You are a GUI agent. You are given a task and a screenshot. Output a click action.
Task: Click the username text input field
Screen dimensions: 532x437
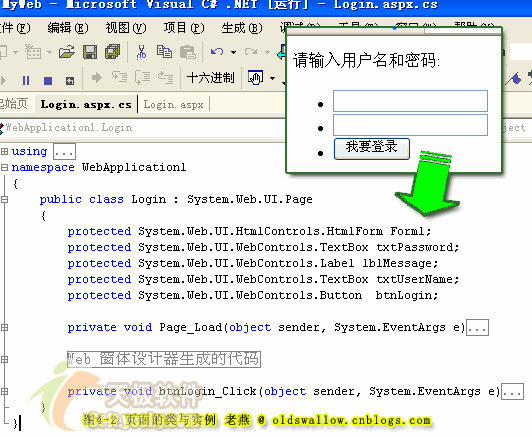(x=410, y=101)
